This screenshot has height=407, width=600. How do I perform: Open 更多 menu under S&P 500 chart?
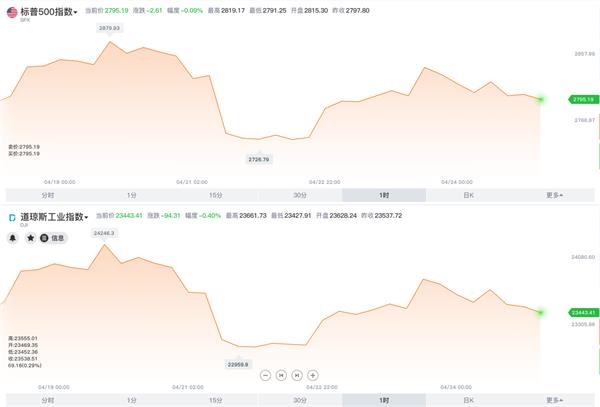point(554,195)
